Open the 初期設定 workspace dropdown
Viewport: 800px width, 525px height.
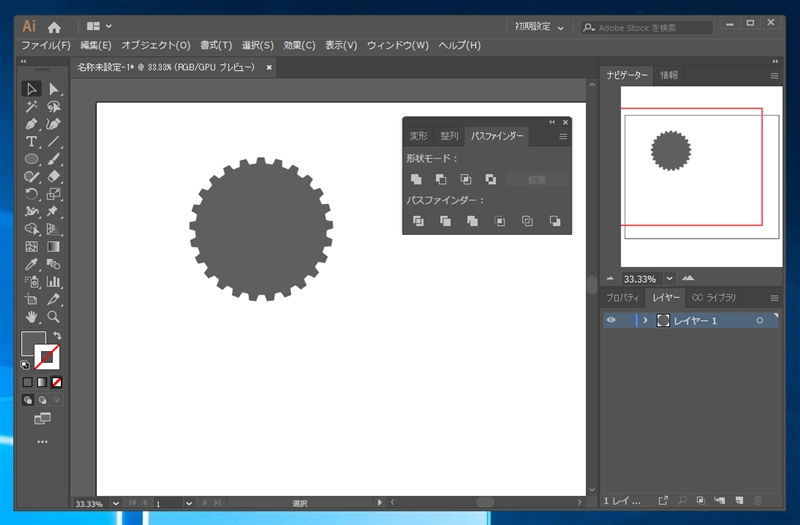(x=539, y=27)
